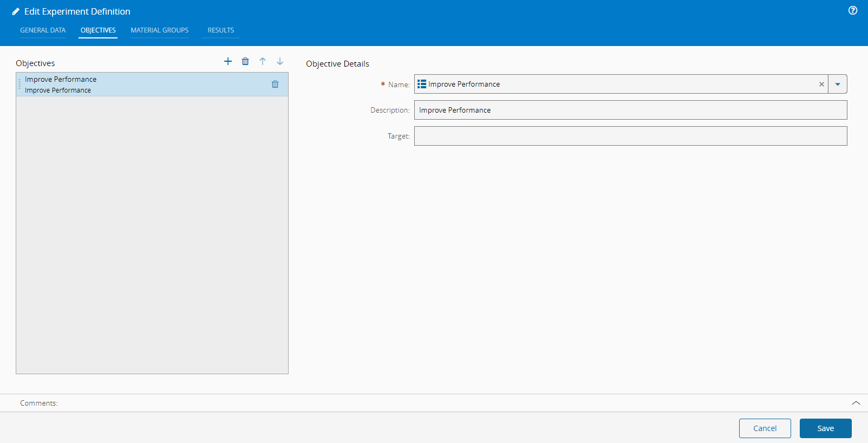868x443 pixels.
Task: Click the trash icon in Objectives toolbar
Action: coord(245,61)
